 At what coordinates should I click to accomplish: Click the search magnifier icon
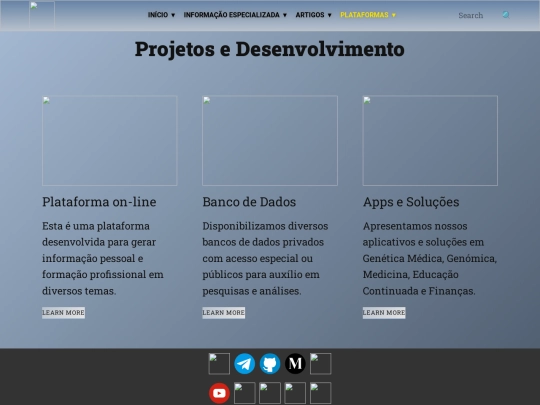[506, 15]
